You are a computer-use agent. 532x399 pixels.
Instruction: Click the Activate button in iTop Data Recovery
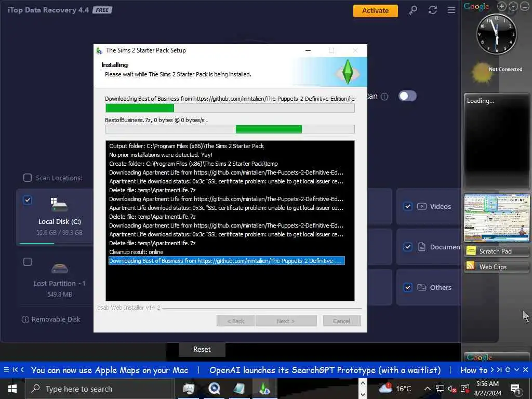click(375, 10)
